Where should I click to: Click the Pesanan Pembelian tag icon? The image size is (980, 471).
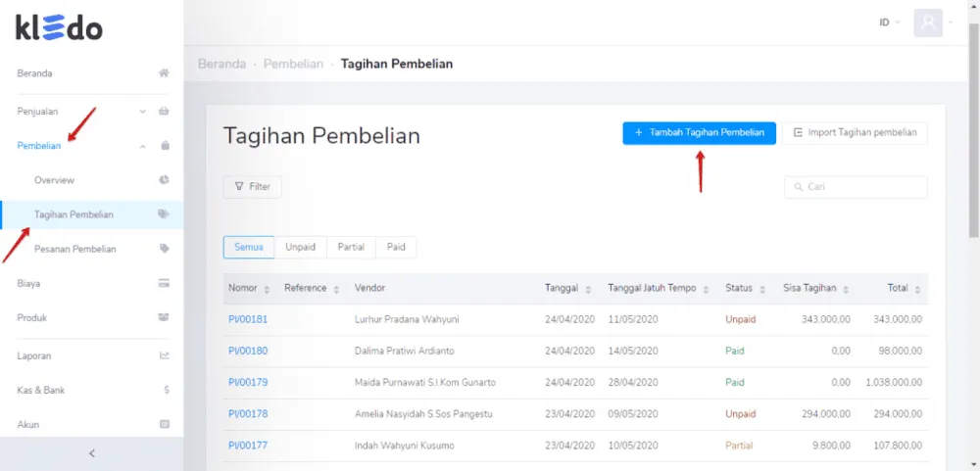[x=165, y=249]
